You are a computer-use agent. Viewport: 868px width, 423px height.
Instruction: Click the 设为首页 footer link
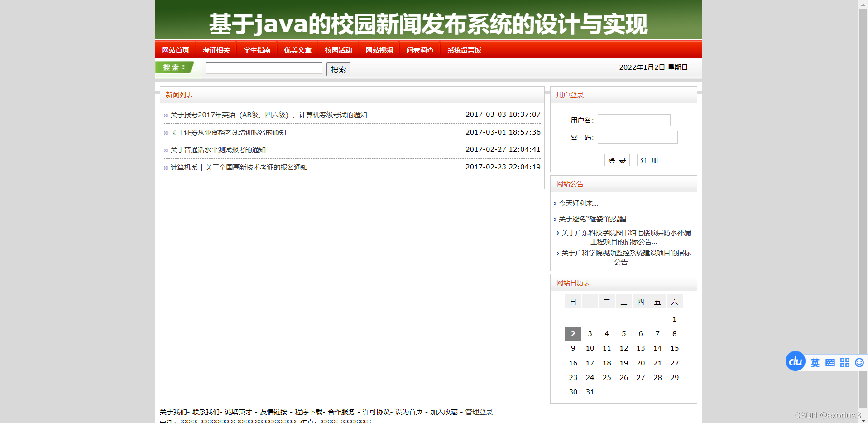(409, 412)
